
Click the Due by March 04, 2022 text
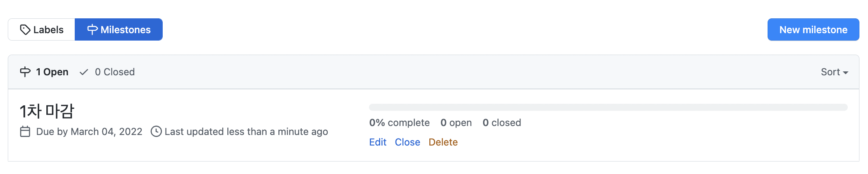89,131
